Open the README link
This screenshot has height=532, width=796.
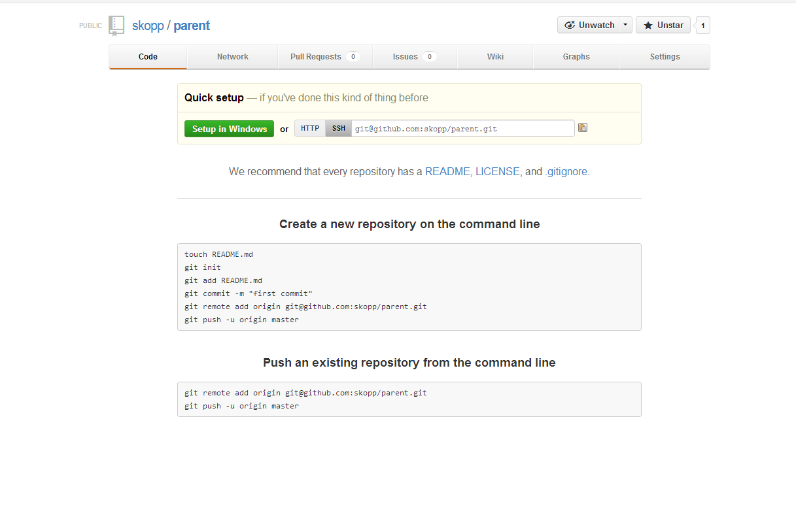pos(447,171)
